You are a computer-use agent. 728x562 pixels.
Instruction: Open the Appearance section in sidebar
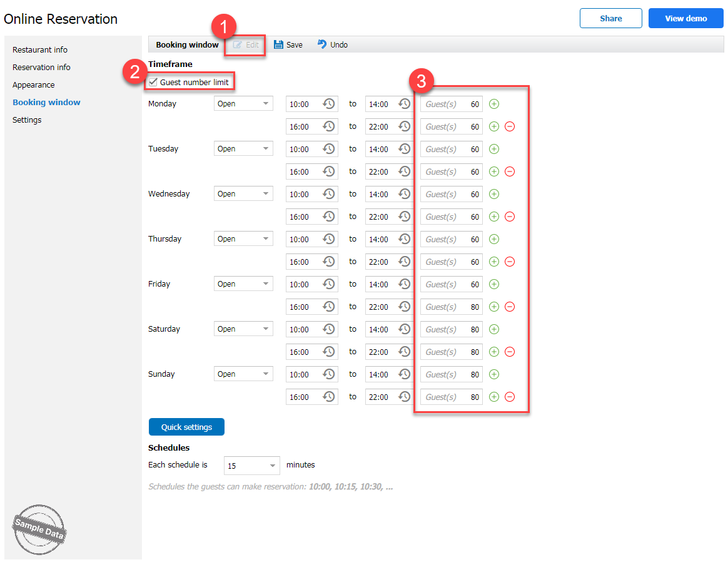(x=34, y=84)
